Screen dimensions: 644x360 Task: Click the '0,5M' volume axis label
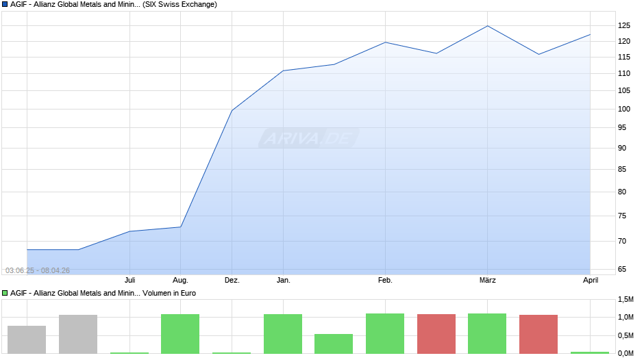pyautogui.click(x=626, y=336)
